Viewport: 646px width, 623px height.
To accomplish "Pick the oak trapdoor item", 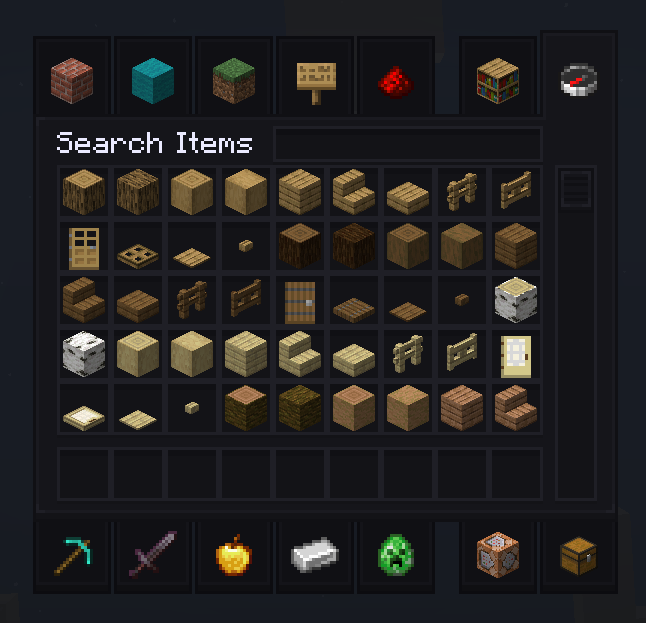I will (x=138, y=246).
